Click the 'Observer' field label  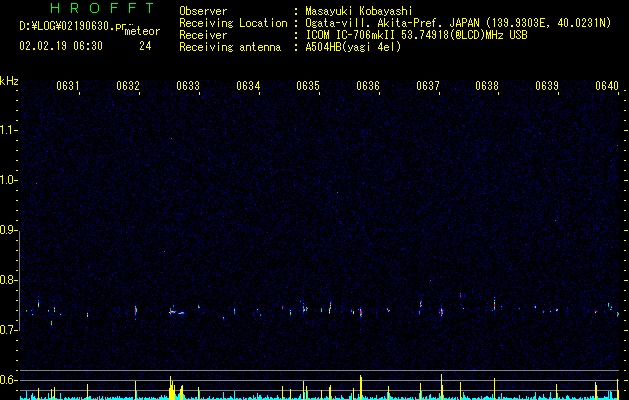pos(203,11)
